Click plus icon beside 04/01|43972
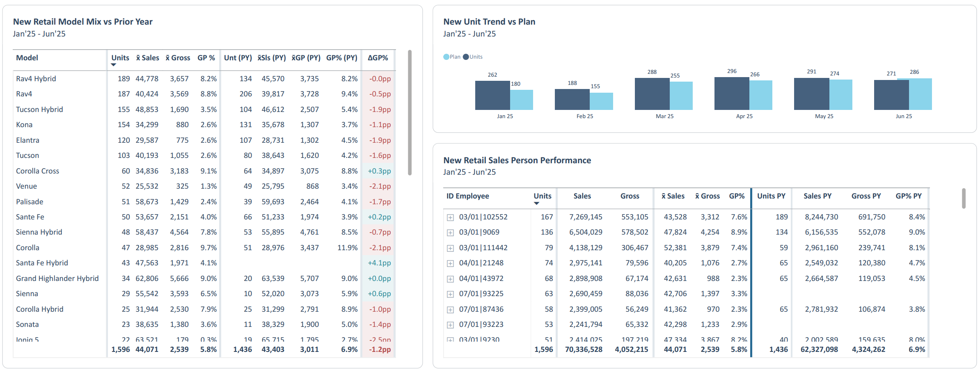This screenshot has width=980, height=372. click(x=450, y=279)
